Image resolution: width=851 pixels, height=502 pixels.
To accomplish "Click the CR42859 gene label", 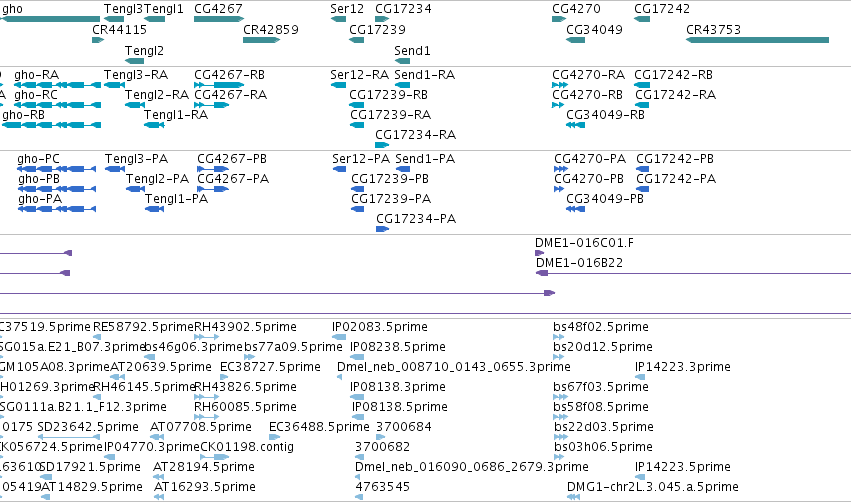I will click(271, 29).
